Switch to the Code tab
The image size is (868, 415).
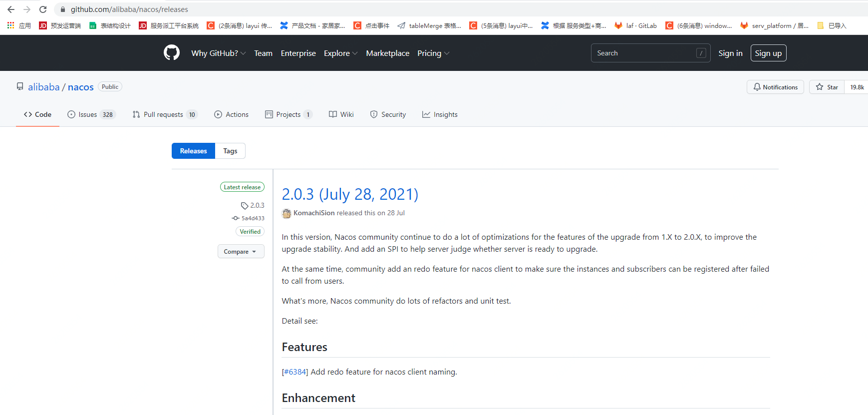(x=37, y=114)
